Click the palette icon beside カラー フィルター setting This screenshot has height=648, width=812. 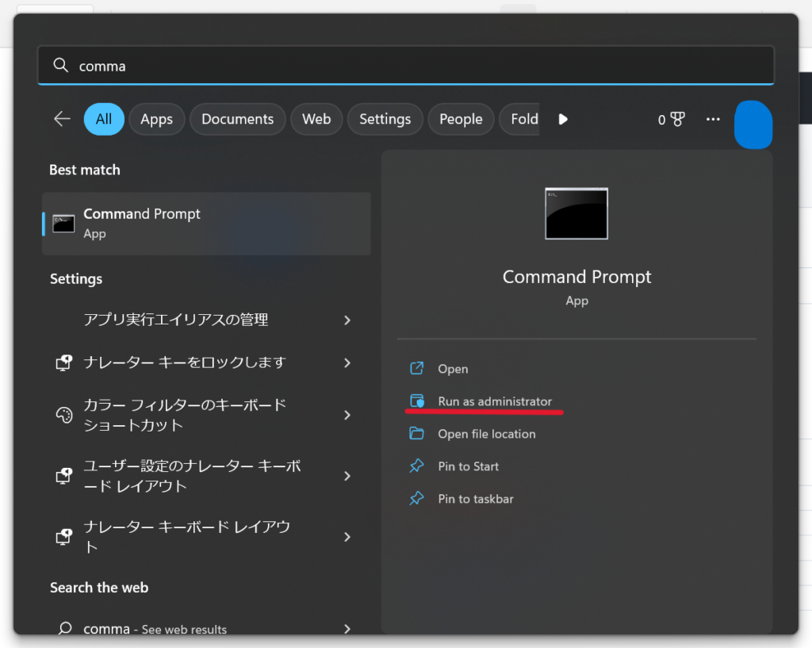tap(63, 415)
